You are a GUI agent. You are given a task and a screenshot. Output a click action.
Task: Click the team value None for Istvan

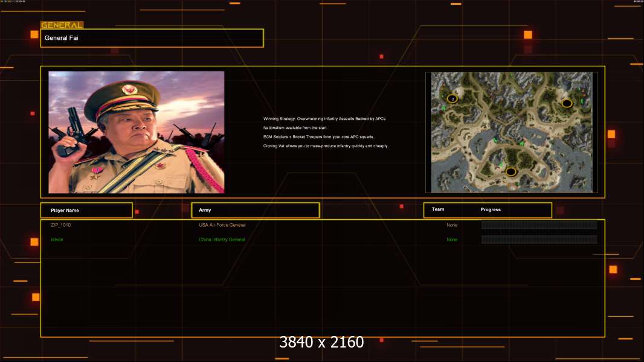452,240
